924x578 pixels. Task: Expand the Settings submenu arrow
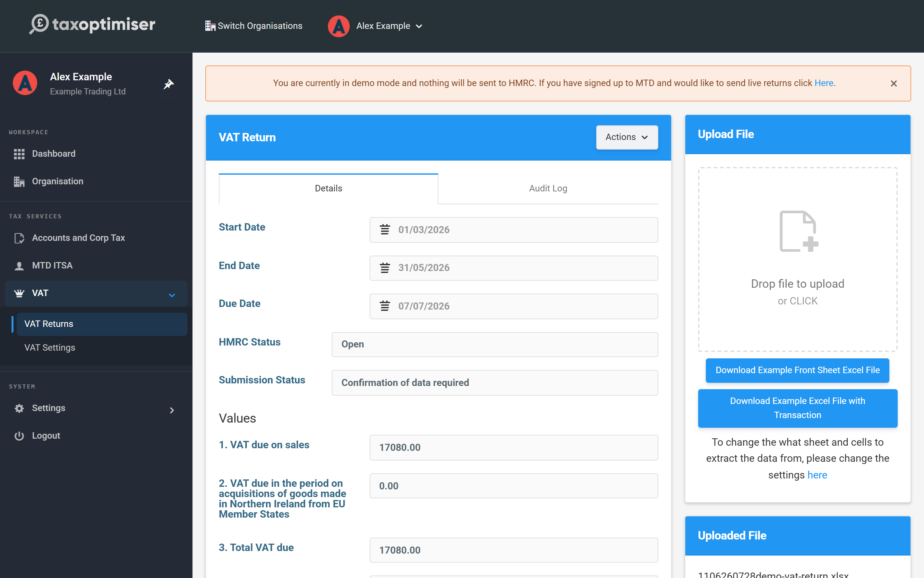172,410
